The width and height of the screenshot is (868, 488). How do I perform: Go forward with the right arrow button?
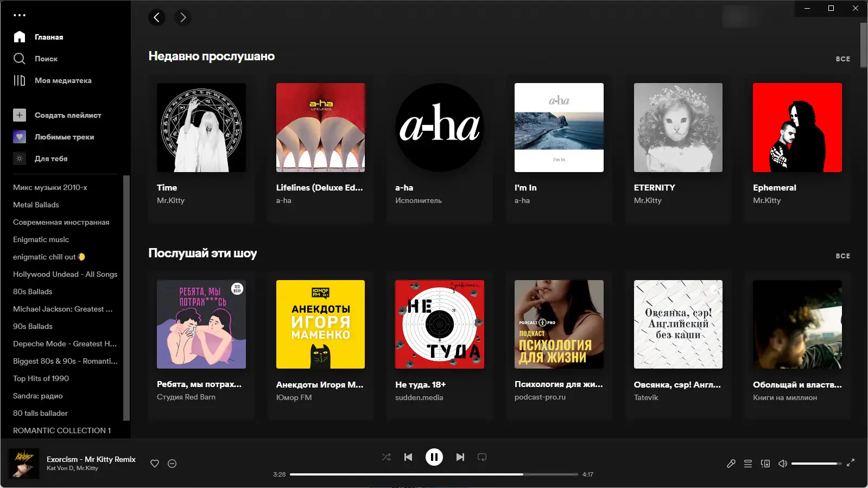pyautogui.click(x=183, y=17)
